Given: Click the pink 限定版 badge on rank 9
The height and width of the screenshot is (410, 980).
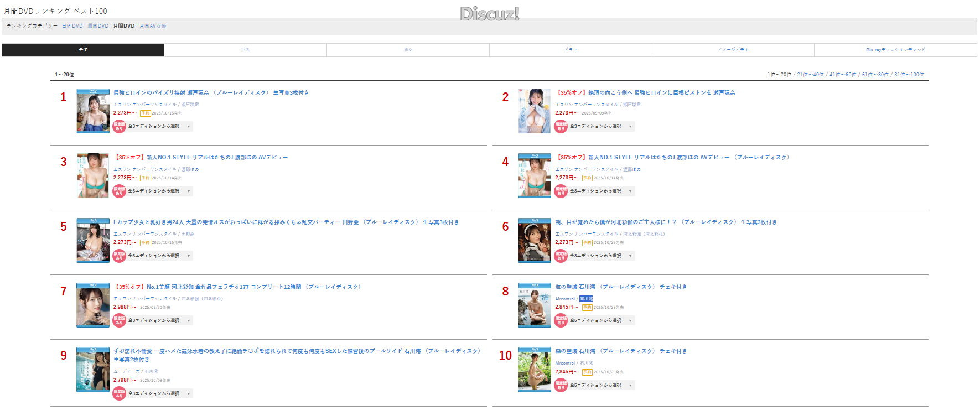Looking at the screenshot, I should tap(120, 393).
